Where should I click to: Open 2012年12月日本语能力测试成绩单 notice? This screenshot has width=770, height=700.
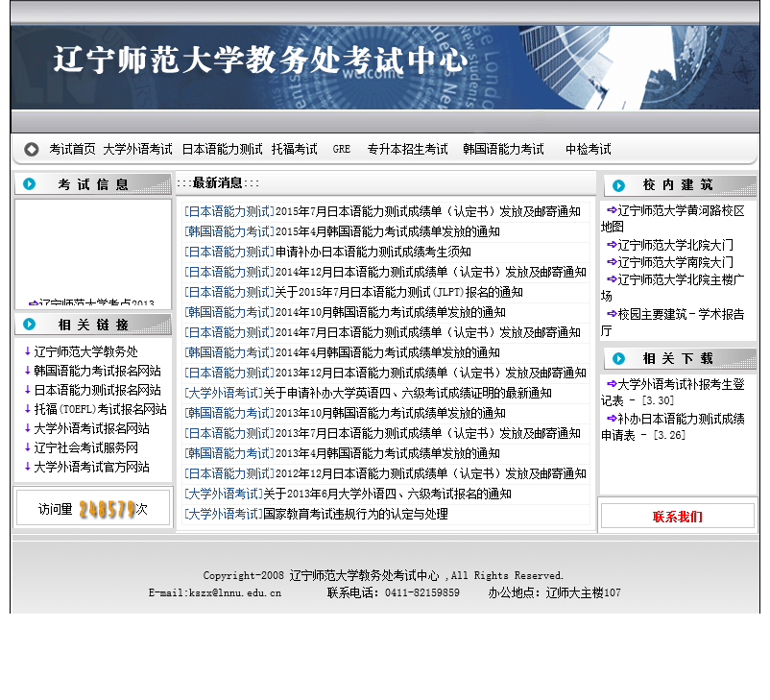(x=431, y=473)
